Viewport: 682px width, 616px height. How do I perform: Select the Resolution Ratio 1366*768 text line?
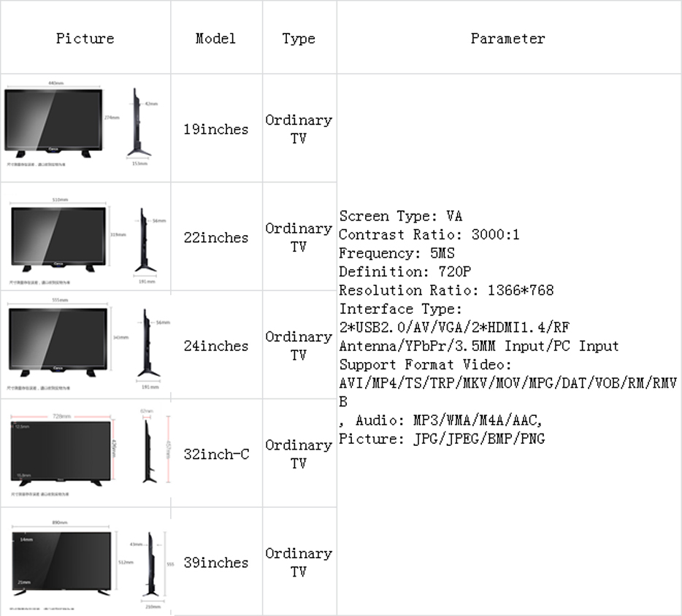[x=447, y=290]
